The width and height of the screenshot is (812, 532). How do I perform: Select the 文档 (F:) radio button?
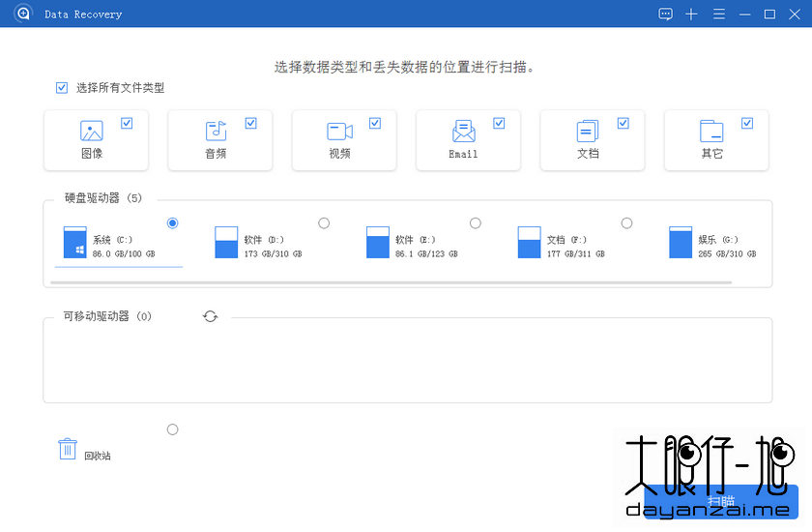pos(626,222)
